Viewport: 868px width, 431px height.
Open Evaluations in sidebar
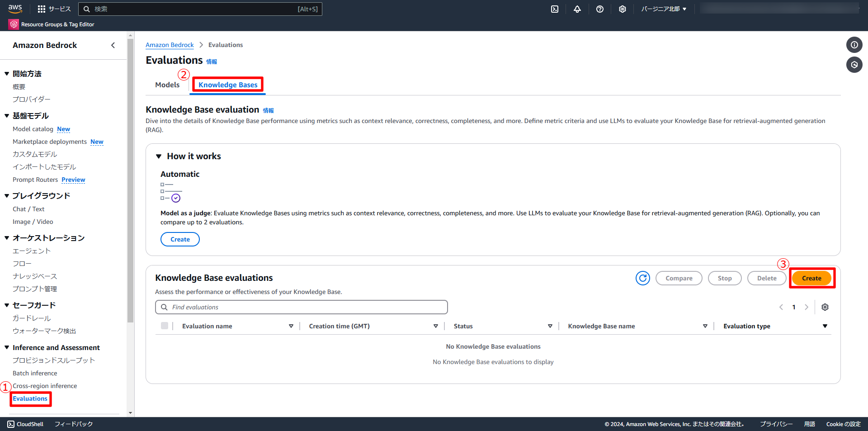(x=30, y=399)
